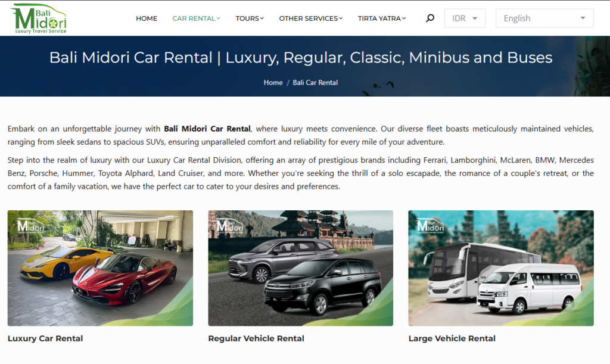Open the search magnifier icon
Viewport: 610px width, 364px height.
point(430,18)
